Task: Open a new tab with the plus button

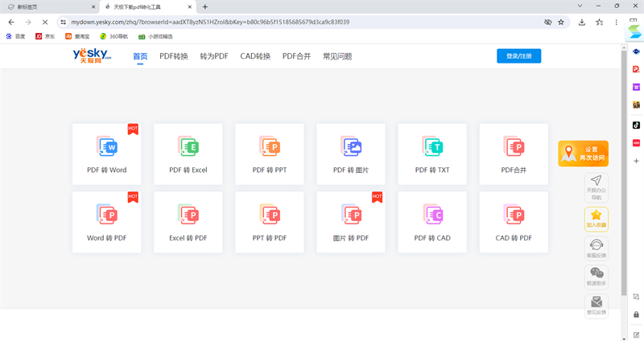Action: coord(205,6)
